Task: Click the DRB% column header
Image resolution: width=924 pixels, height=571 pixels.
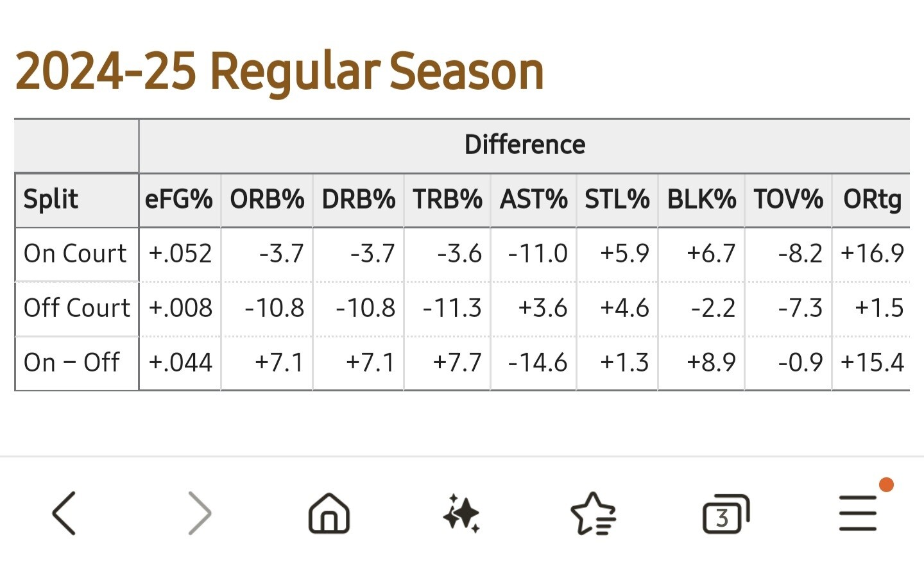Action: click(358, 200)
